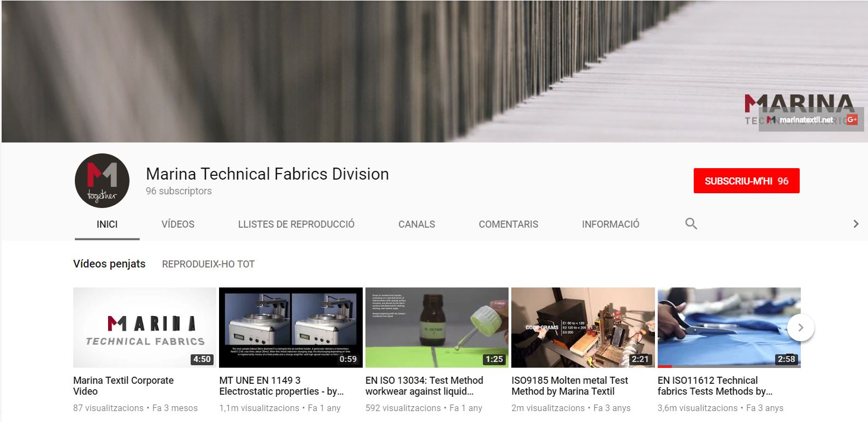The width and height of the screenshot is (868, 422).
Task: Open the EN ISO 13034 video thumbnail
Action: [x=437, y=328]
